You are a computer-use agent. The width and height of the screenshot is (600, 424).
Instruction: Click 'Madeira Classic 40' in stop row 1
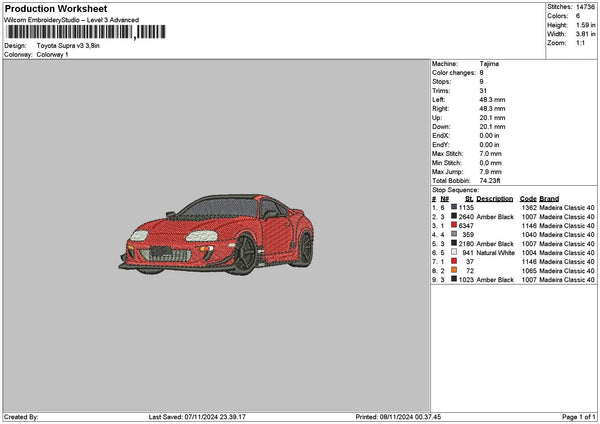point(567,208)
